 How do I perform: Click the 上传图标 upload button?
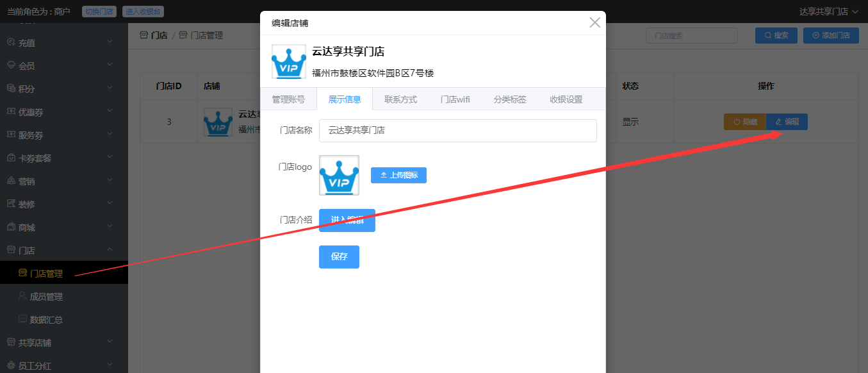398,175
